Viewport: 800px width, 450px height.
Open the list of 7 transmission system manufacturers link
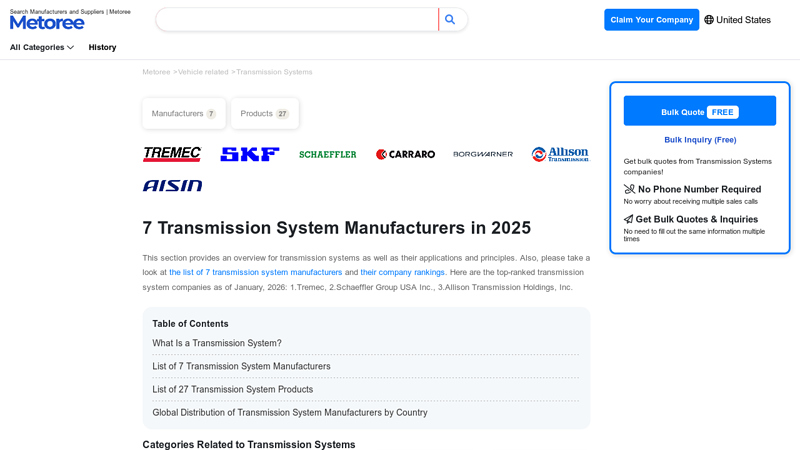coord(256,272)
